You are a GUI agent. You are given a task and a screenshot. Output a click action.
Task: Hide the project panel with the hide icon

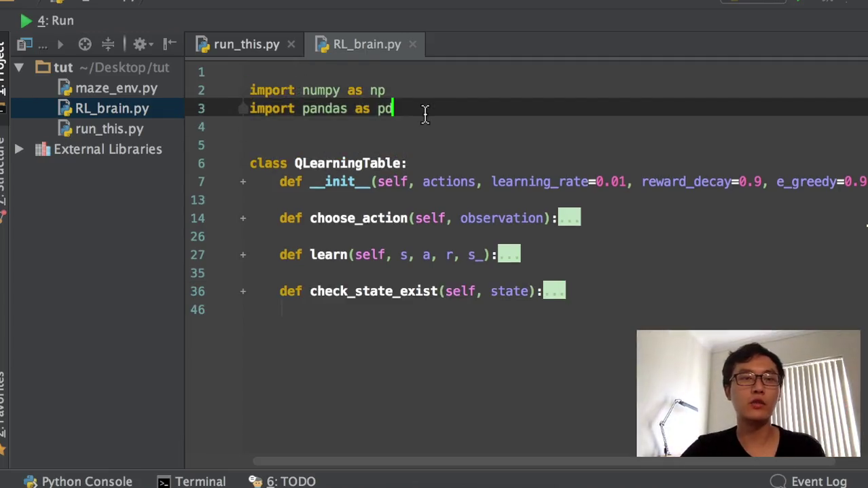(x=170, y=45)
